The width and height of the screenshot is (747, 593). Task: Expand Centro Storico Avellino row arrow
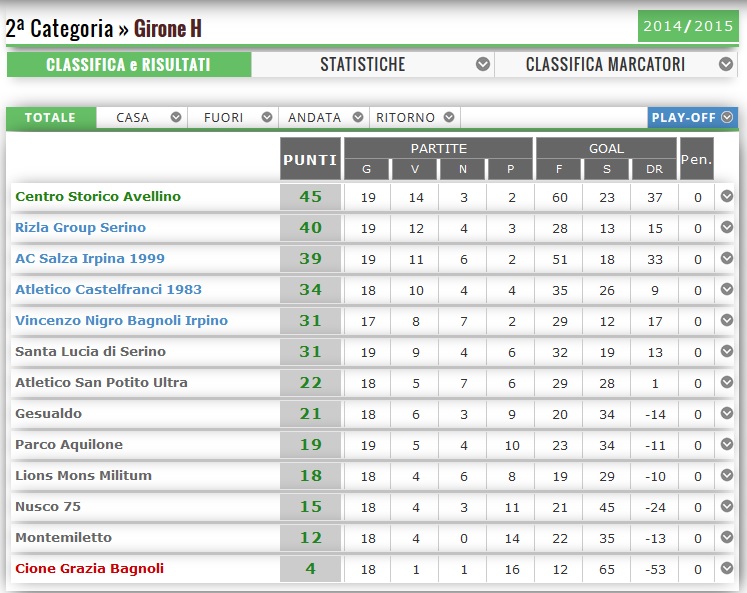[x=727, y=196]
